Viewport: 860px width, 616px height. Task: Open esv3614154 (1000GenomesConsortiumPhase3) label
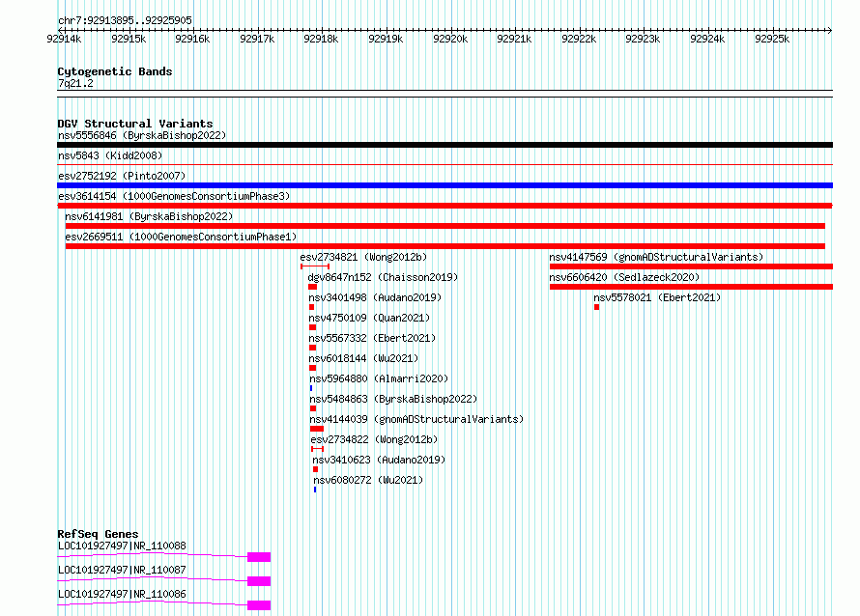pyautogui.click(x=174, y=196)
